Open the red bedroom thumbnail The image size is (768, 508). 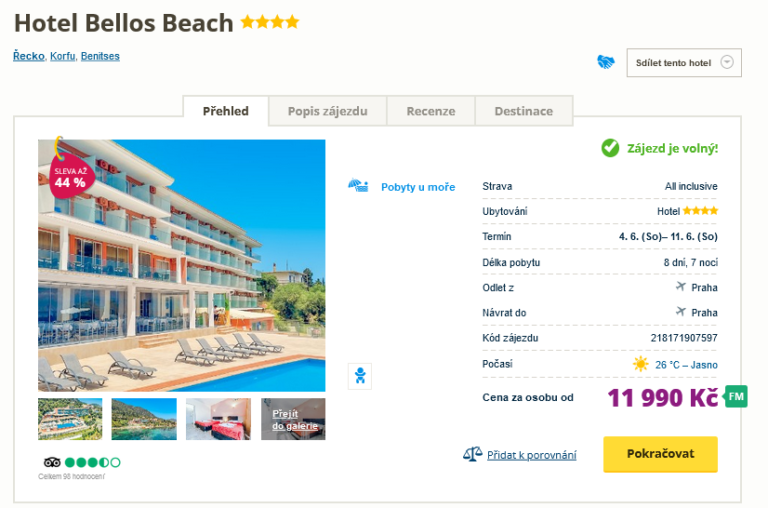click(x=218, y=419)
